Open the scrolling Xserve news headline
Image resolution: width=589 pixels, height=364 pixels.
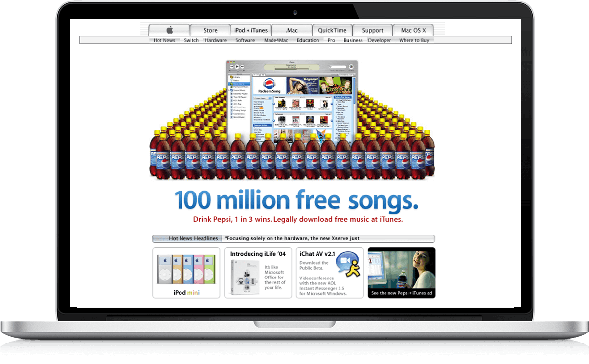pyautogui.click(x=292, y=238)
